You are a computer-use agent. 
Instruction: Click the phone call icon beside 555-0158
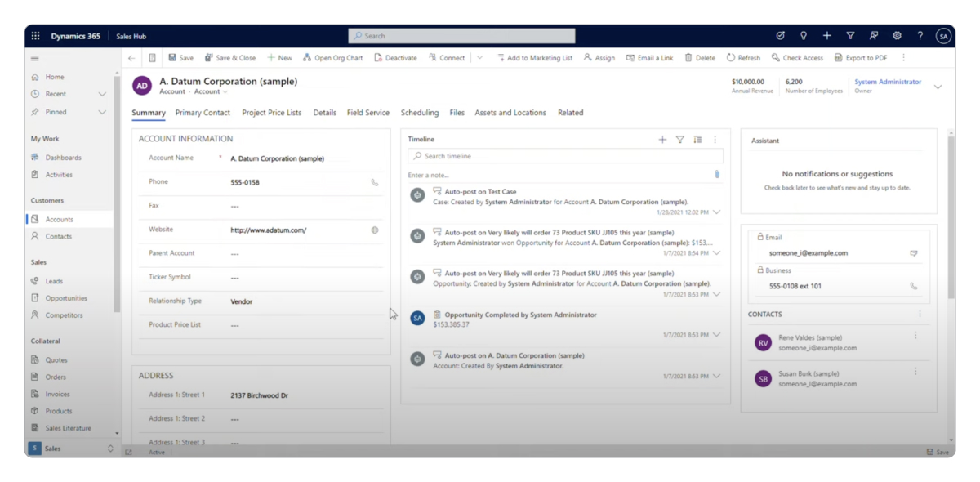[375, 182]
